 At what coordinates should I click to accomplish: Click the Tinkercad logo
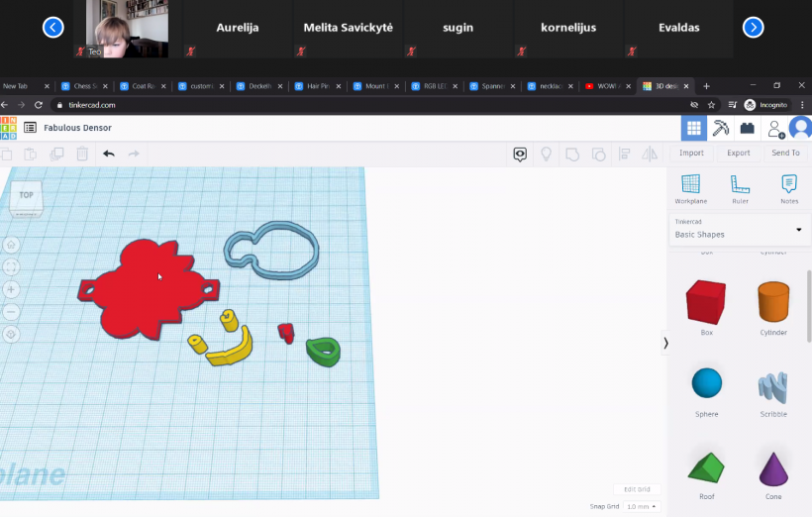pyautogui.click(x=8, y=128)
